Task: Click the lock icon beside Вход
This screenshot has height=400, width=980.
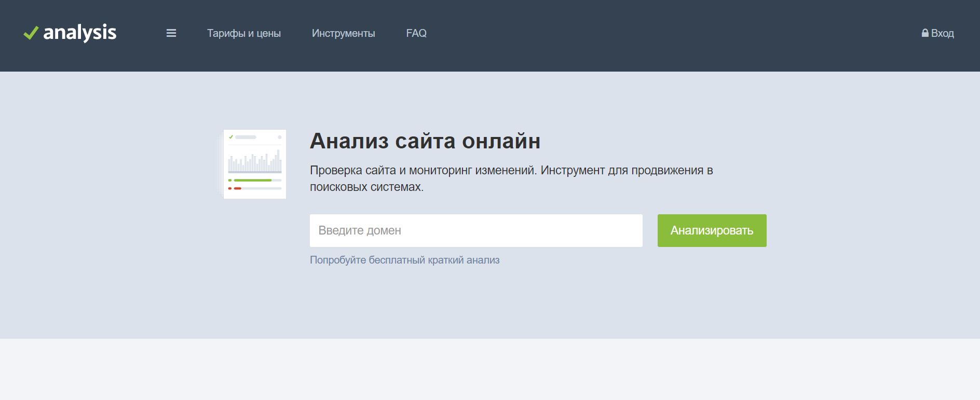Action: tap(924, 33)
